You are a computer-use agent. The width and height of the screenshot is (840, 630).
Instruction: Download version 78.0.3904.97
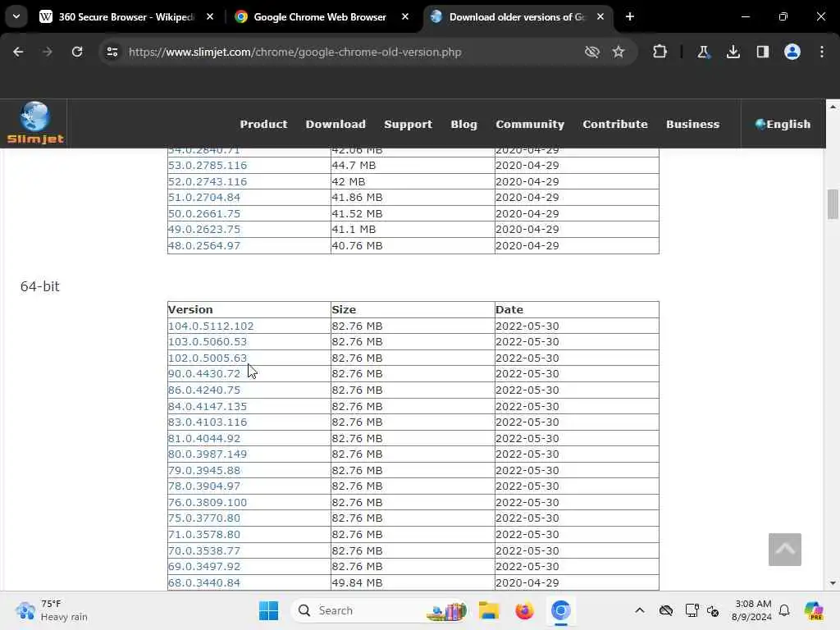(x=204, y=486)
